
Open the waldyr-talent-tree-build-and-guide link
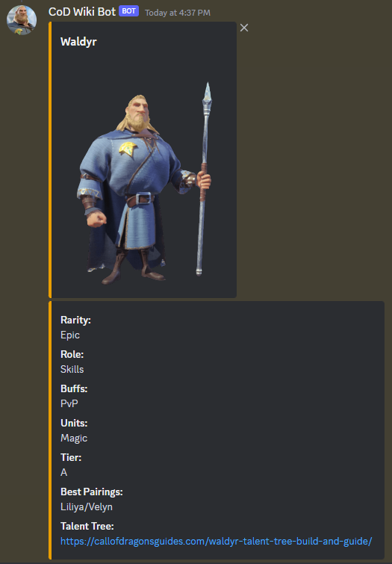click(216, 541)
